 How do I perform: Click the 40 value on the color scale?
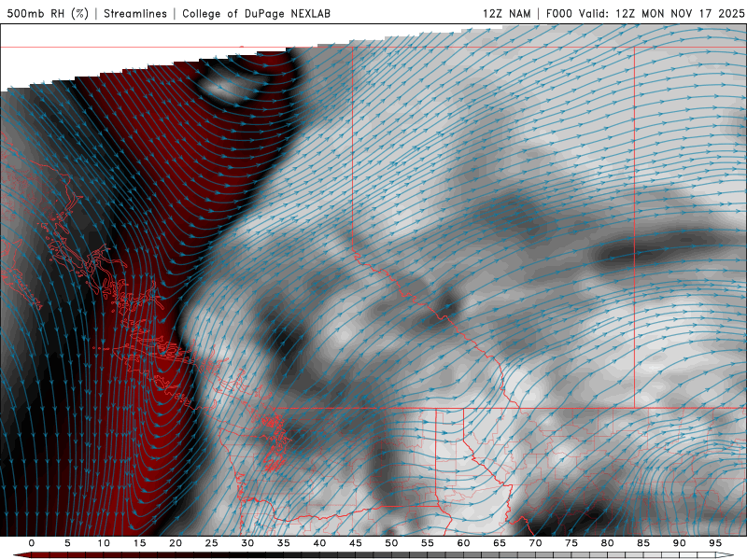(319, 543)
